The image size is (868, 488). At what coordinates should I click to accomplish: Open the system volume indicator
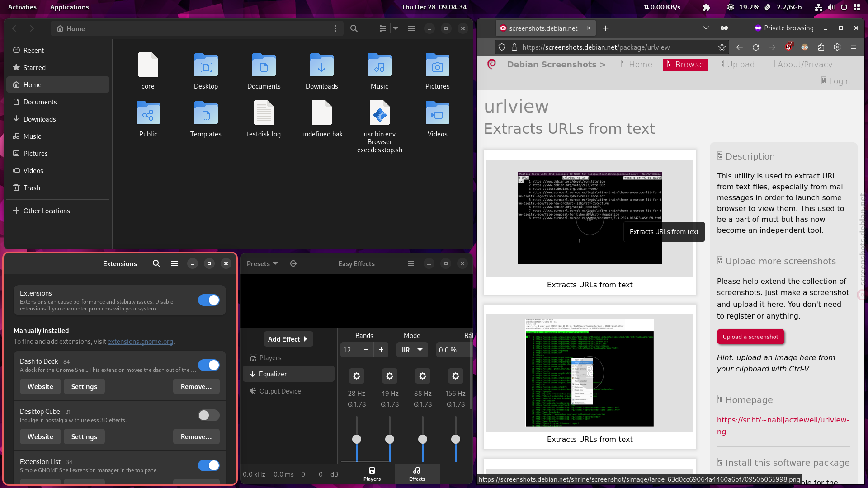point(831,7)
